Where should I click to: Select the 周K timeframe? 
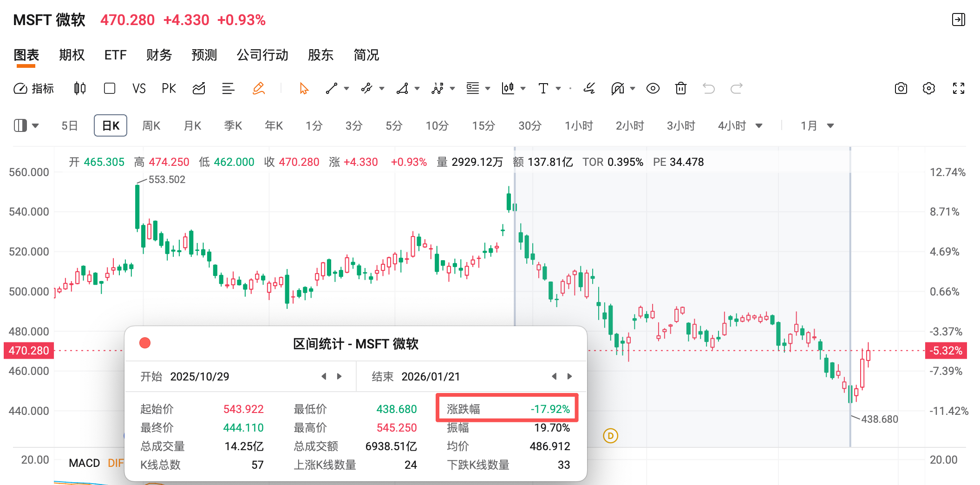tap(151, 125)
